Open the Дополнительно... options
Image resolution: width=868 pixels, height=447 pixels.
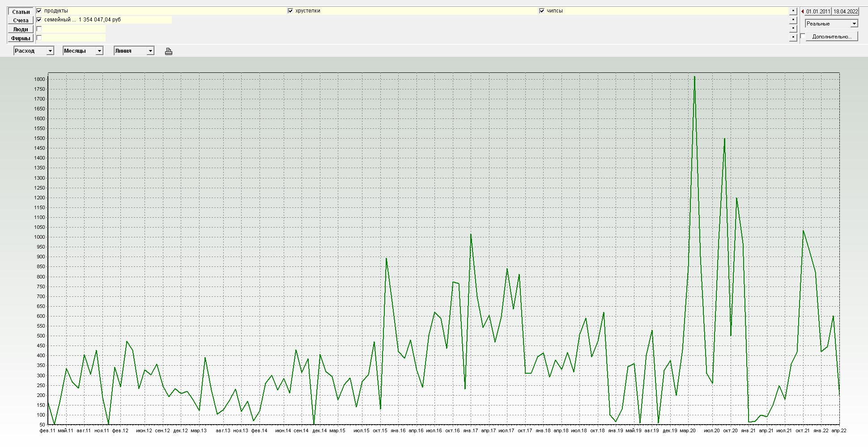(x=832, y=37)
